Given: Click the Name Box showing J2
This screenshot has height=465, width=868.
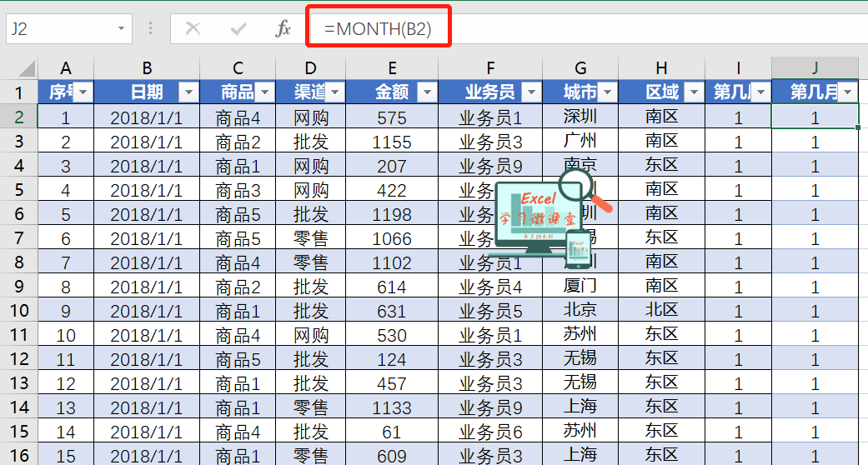Looking at the screenshot, I should coord(69,28).
